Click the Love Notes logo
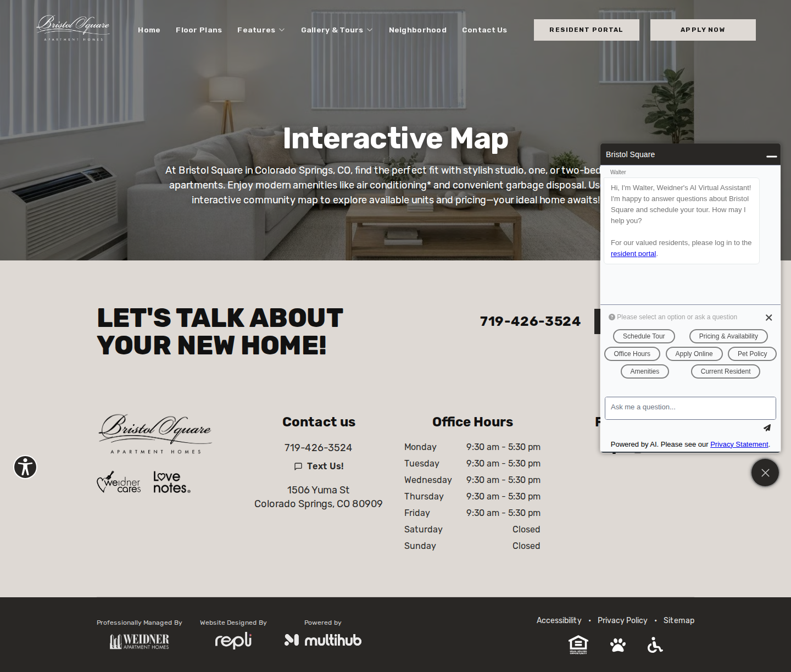This screenshot has height=672, width=791. tap(171, 482)
